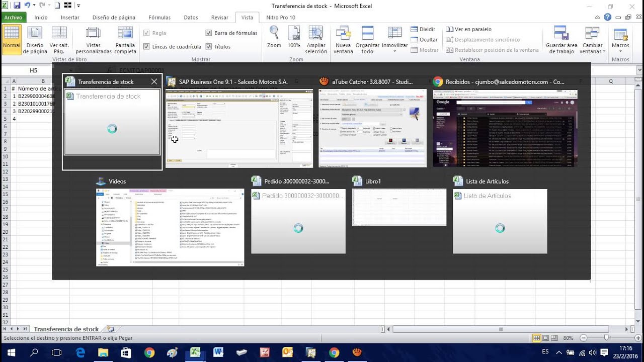The height and width of the screenshot is (362, 644).
Task: Click the Save icon in quick access toolbar
Action: (17, 6)
